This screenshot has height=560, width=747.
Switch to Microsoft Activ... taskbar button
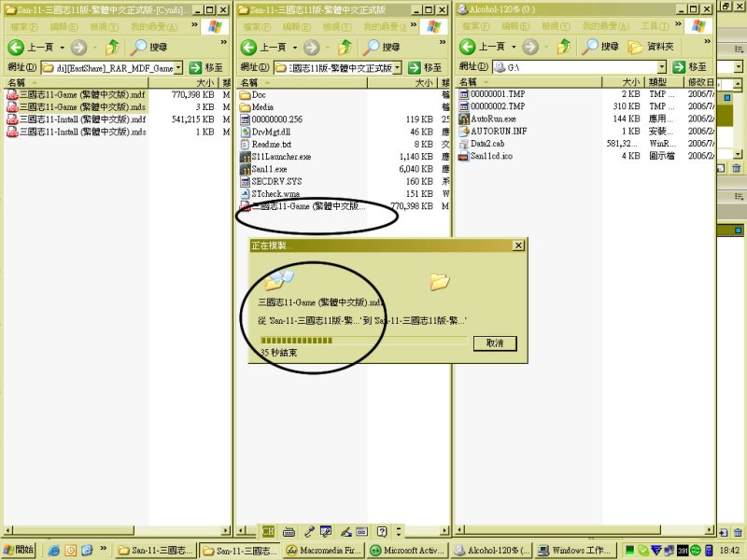tap(408, 550)
